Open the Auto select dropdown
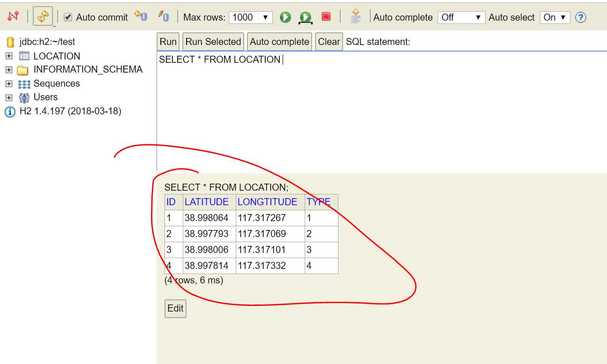607x364 pixels. pyautogui.click(x=555, y=17)
